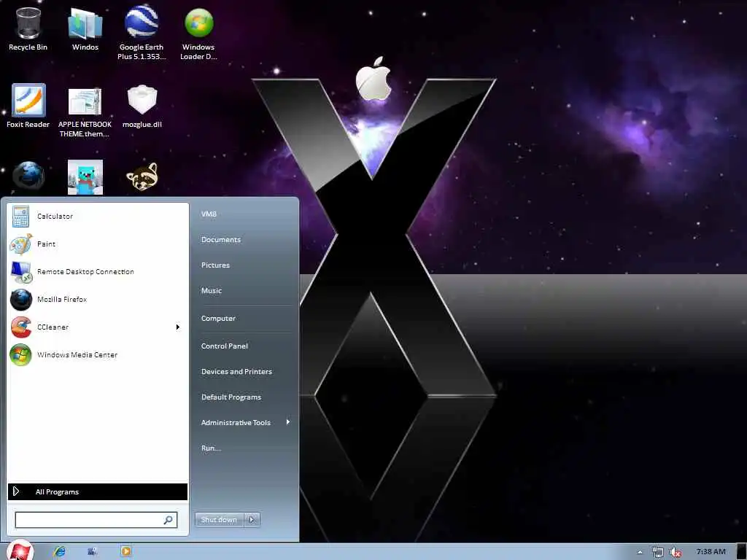Open the Shut down options arrow
The image size is (747, 560).
pyautogui.click(x=252, y=519)
